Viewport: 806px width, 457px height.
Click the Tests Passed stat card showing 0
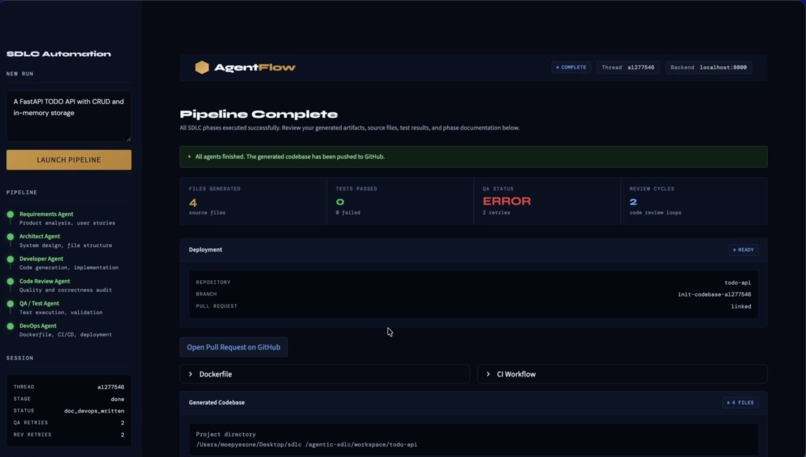(x=400, y=201)
